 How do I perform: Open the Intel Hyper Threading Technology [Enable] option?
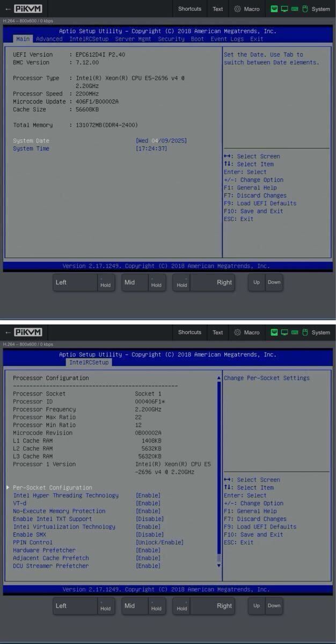click(148, 496)
